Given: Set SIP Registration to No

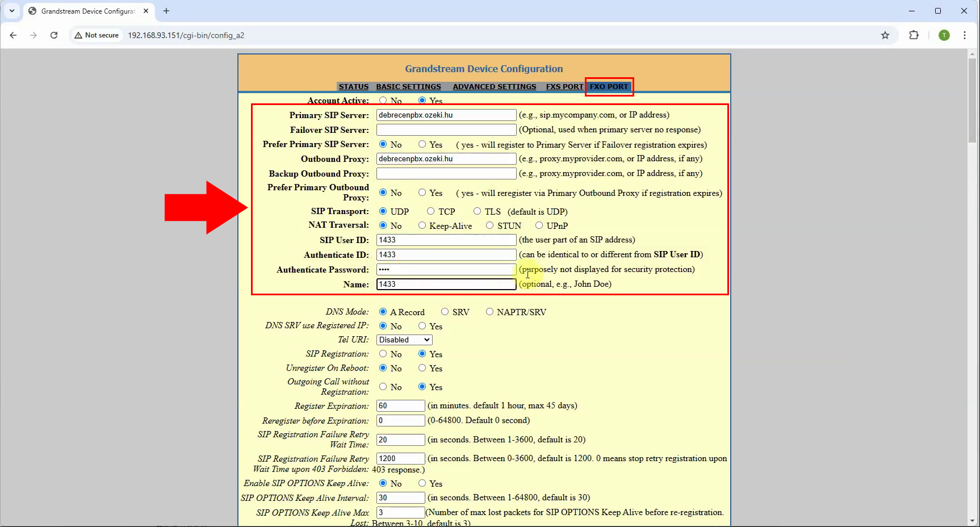Looking at the screenshot, I should (383, 354).
